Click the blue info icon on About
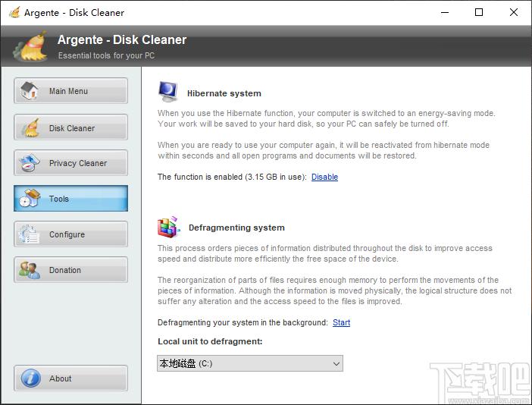The image size is (532, 405). click(30, 378)
